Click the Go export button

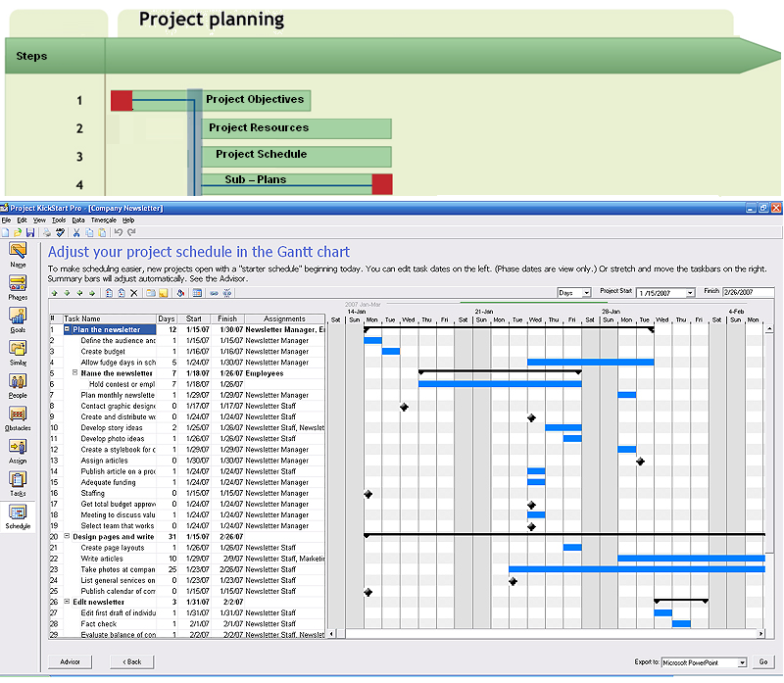coord(764,662)
